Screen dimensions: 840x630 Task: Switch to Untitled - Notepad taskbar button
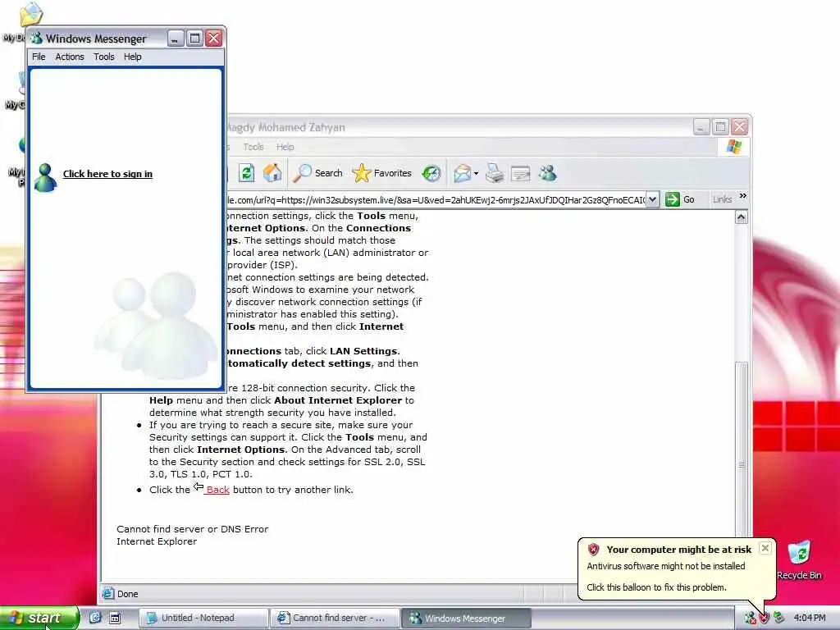tap(203, 618)
